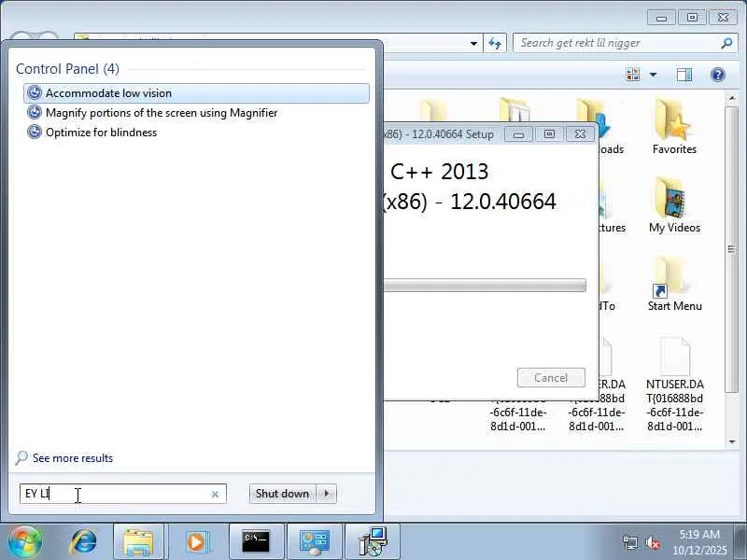This screenshot has height=560, width=747.
Task: Click the Shut down button
Action: point(282,494)
